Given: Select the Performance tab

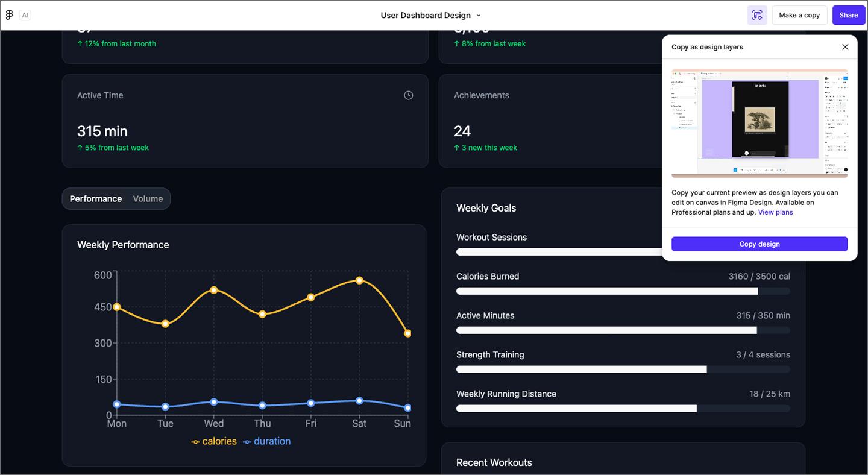Looking at the screenshot, I should pos(95,198).
